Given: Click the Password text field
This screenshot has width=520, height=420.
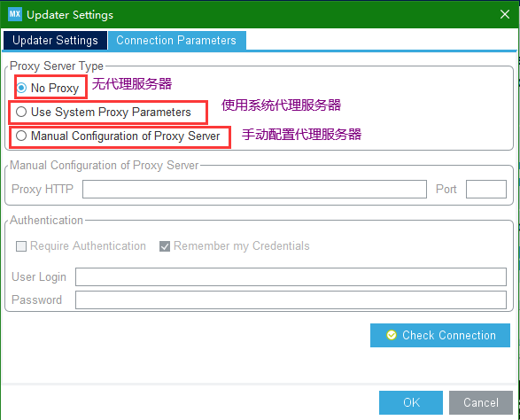Looking at the screenshot, I should [x=291, y=299].
